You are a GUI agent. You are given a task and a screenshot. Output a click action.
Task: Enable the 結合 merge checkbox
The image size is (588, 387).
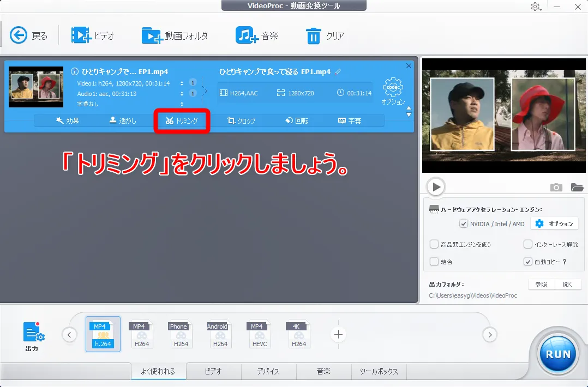(434, 262)
